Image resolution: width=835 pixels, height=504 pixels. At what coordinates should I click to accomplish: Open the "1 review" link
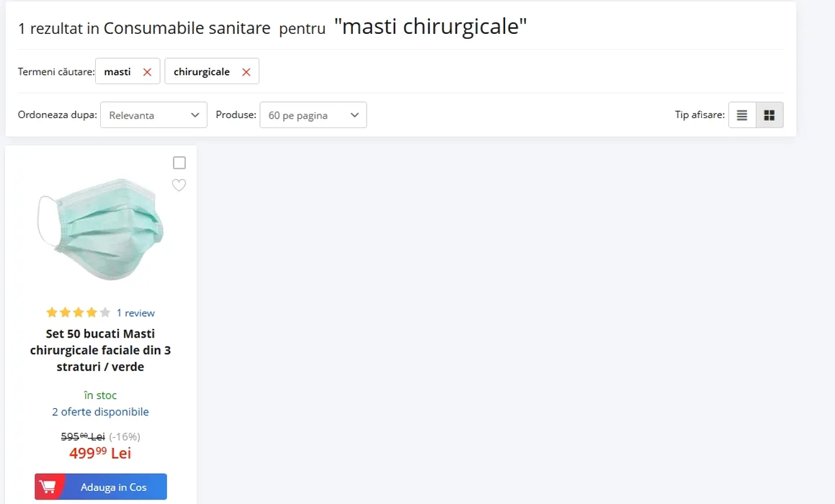(x=135, y=312)
